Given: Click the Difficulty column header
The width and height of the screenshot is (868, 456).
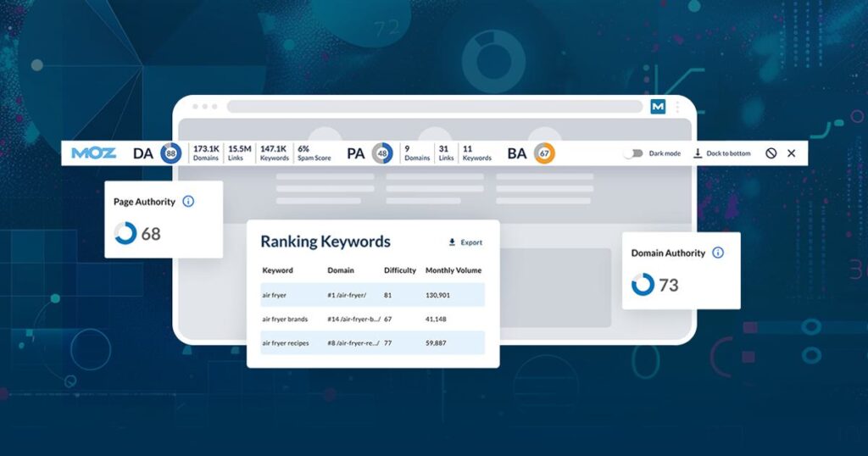Looking at the screenshot, I should tap(400, 270).
